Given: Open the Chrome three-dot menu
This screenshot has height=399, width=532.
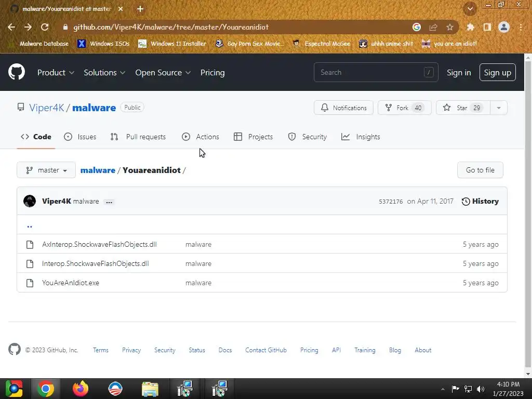Looking at the screenshot, I should click(521, 27).
